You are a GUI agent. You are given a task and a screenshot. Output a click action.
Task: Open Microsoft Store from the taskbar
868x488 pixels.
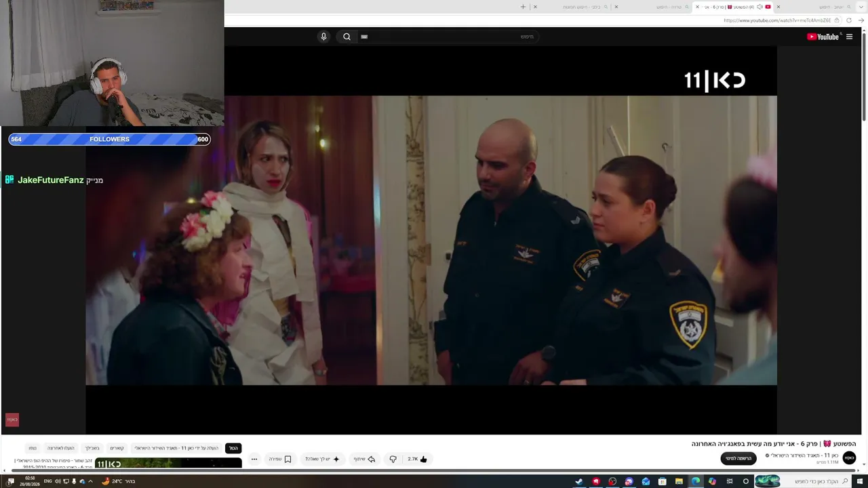point(662,481)
